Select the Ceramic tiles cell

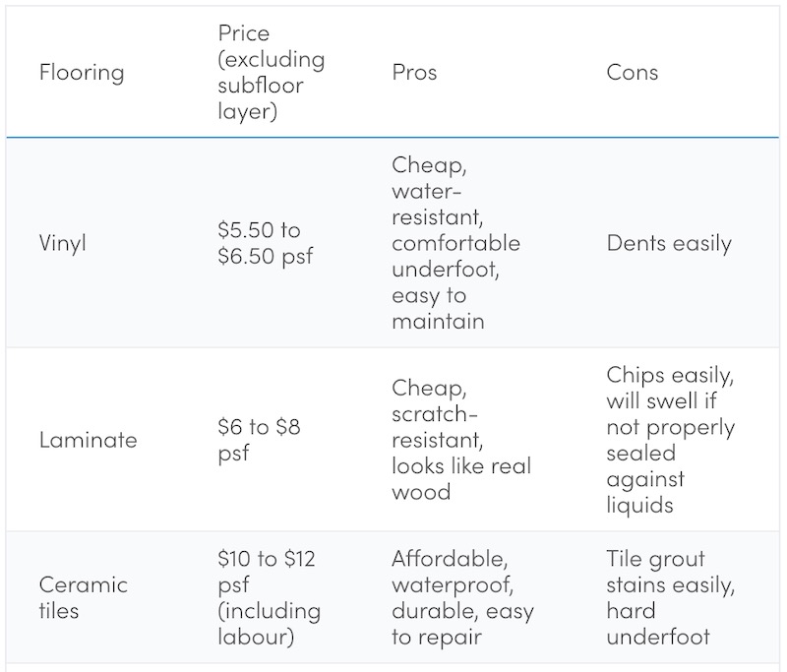tap(84, 598)
